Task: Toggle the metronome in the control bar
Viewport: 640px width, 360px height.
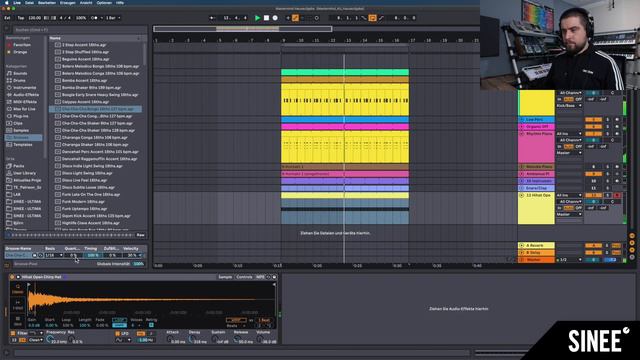Action: click(95, 18)
